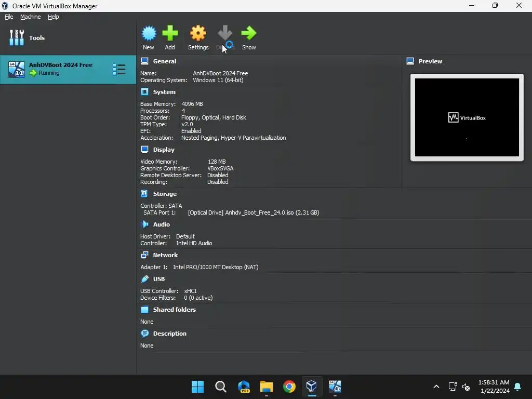This screenshot has width=532, height=399.
Task: Click the optical drive Anhdv_Boot_Free_24.0.iso entry
Action: (x=254, y=212)
